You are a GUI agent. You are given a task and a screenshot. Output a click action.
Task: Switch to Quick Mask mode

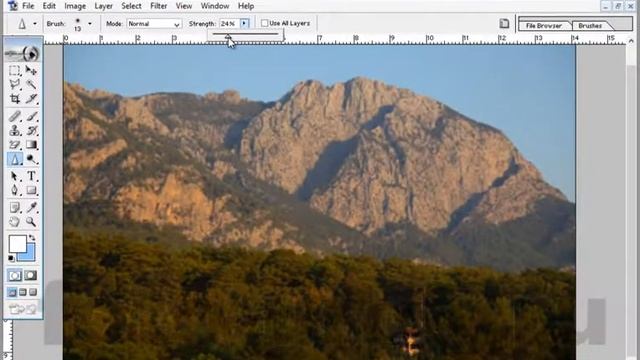tap(31, 276)
